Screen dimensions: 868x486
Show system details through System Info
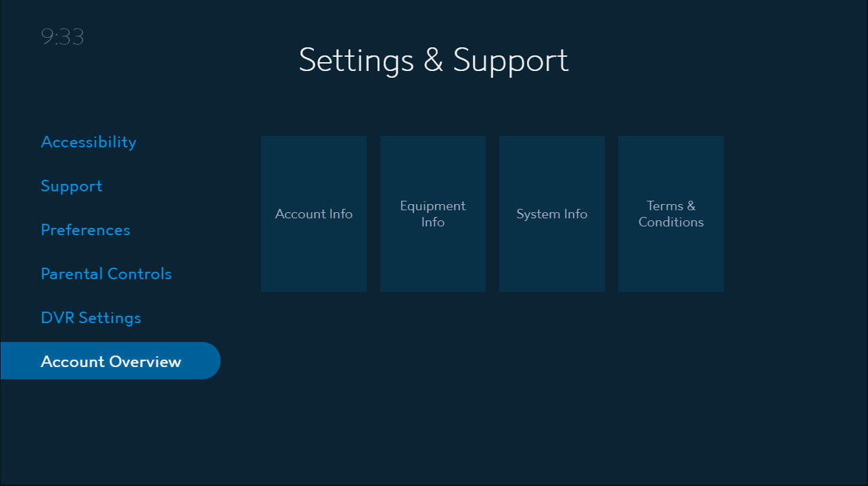click(x=551, y=214)
